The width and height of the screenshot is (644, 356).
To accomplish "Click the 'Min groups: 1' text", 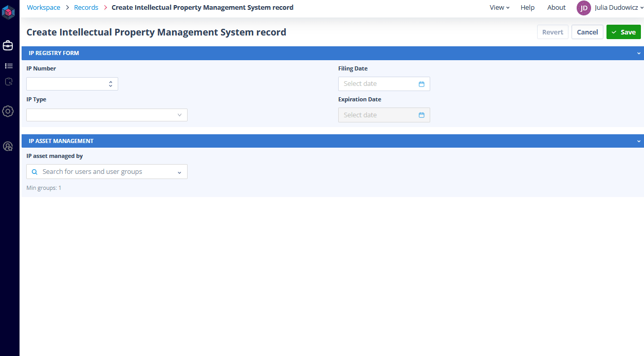I will [x=44, y=188].
